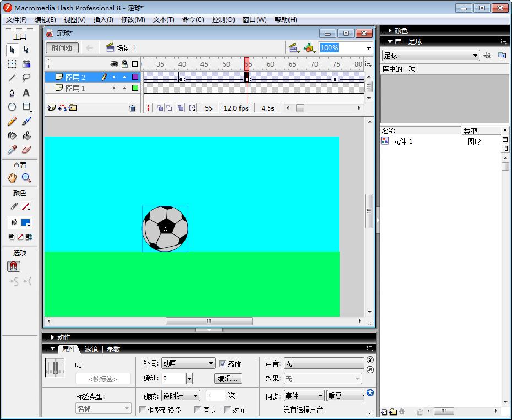The width and height of the screenshot is (512, 420).
Task: Enable the Orient to path (调整到路径) checkbox
Action: coord(143,410)
